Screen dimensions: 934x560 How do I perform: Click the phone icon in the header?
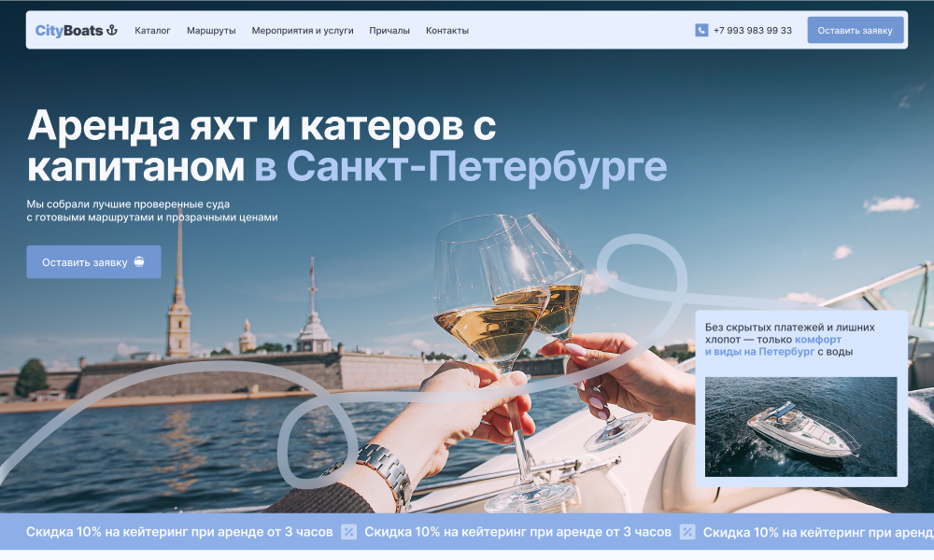point(701,30)
